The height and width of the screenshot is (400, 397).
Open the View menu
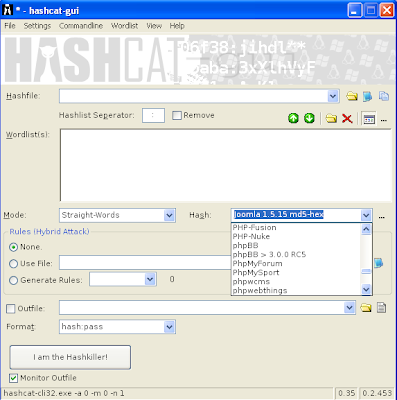click(154, 26)
